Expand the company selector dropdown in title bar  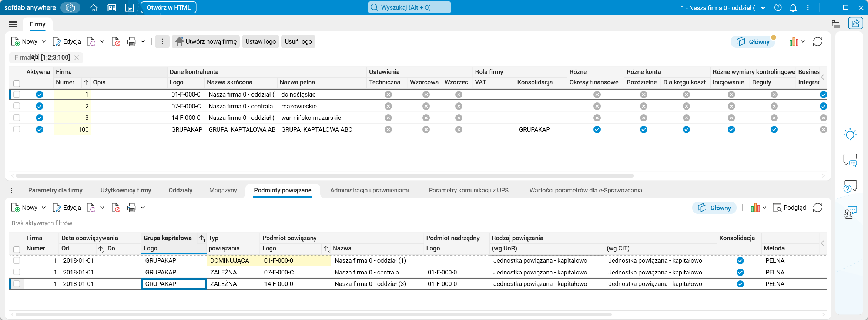(x=763, y=8)
